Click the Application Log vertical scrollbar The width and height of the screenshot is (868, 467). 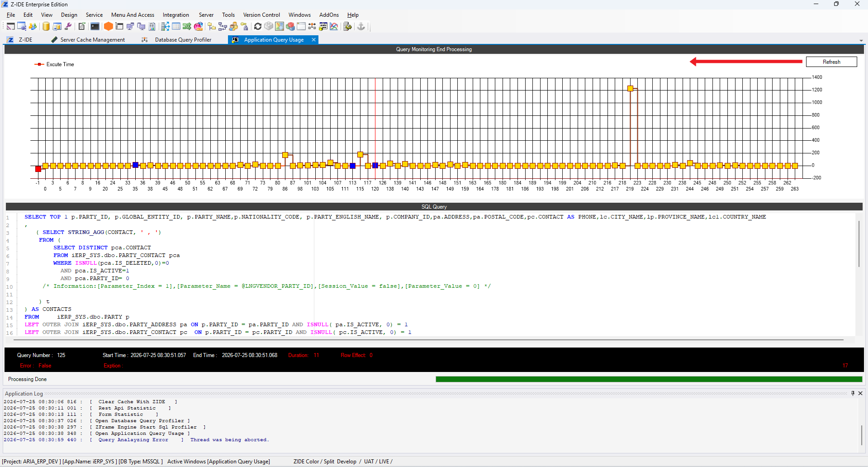tap(861, 434)
